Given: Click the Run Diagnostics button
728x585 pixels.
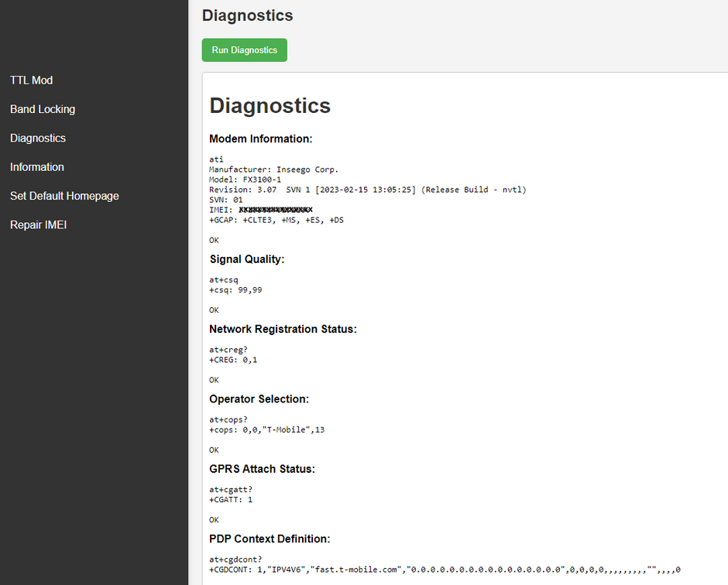Looking at the screenshot, I should pos(244,50).
